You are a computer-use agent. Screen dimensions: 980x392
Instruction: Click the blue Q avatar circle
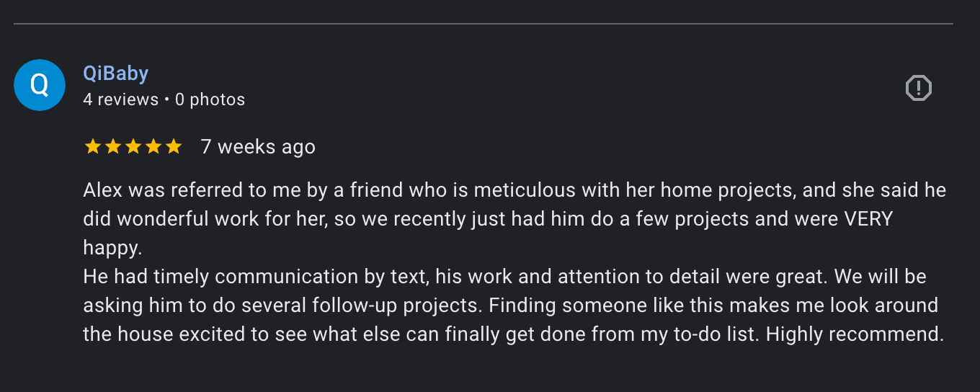coord(40,85)
